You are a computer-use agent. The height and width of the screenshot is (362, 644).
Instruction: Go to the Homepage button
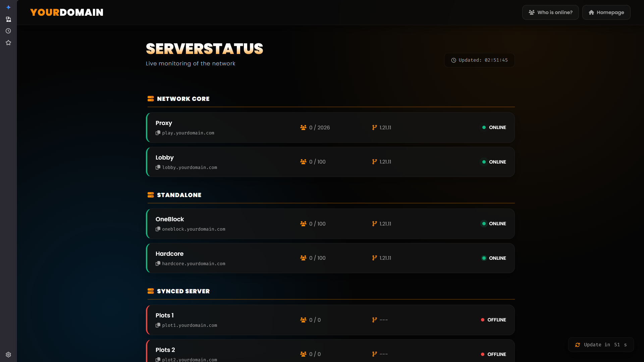(x=606, y=12)
